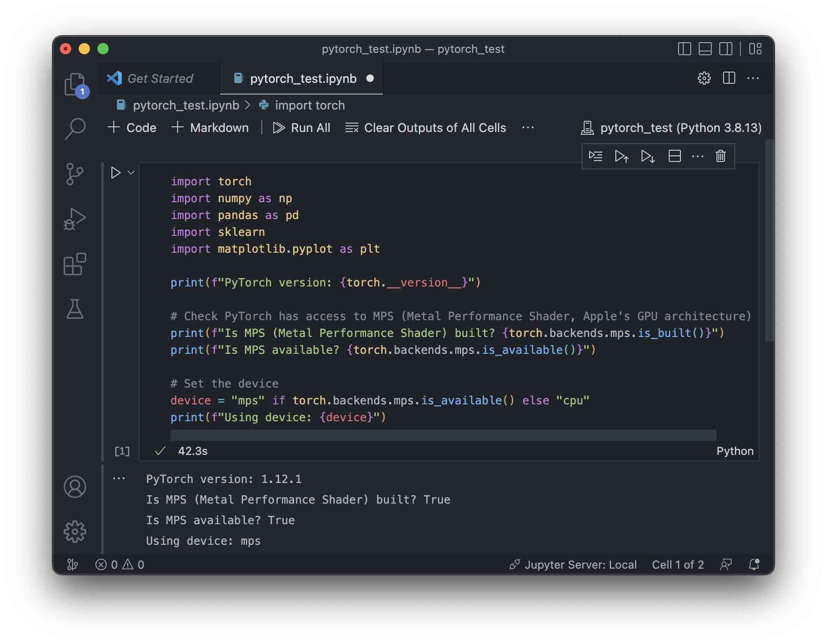827x644 pixels.
Task: Run the first cell play button
Action: click(115, 173)
